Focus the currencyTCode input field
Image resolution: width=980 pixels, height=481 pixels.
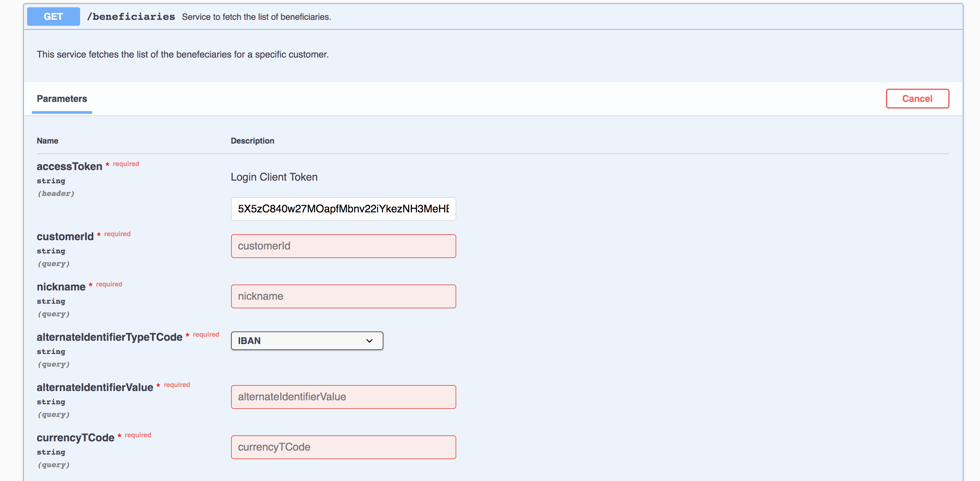pos(343,447)
